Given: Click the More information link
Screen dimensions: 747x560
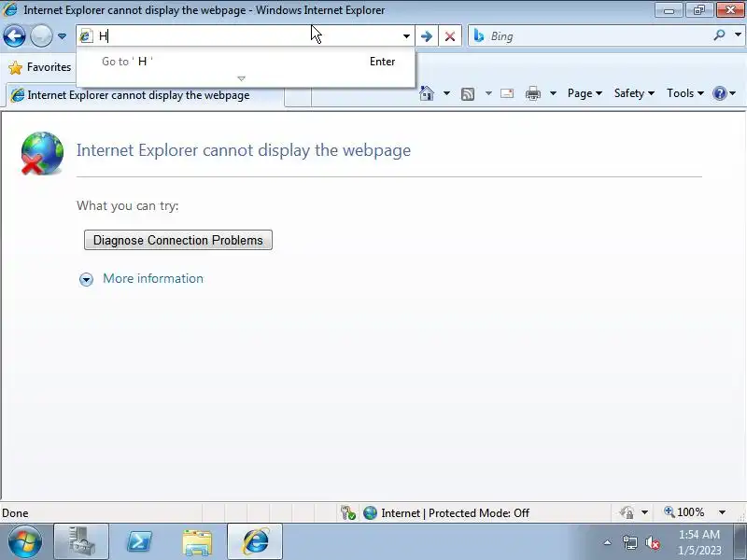Looking at the screenshot, I should tap(153, 278).
